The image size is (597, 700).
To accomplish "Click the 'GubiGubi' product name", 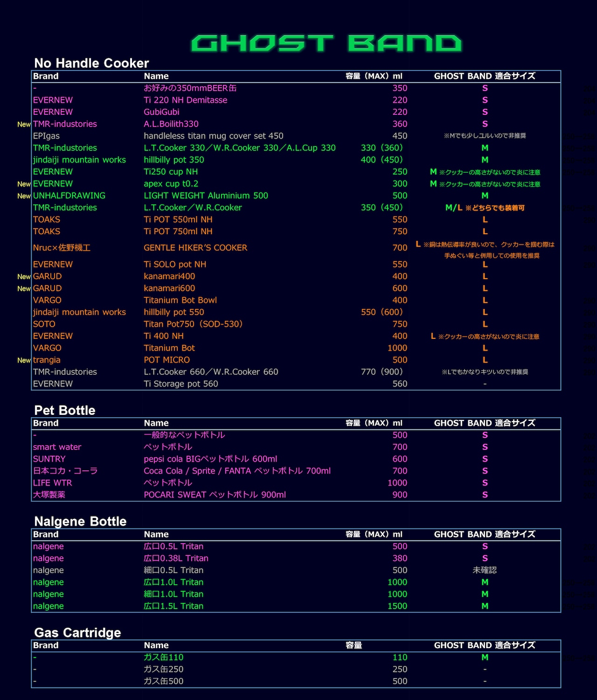I will pyautogui.click(x=161, y=112).
